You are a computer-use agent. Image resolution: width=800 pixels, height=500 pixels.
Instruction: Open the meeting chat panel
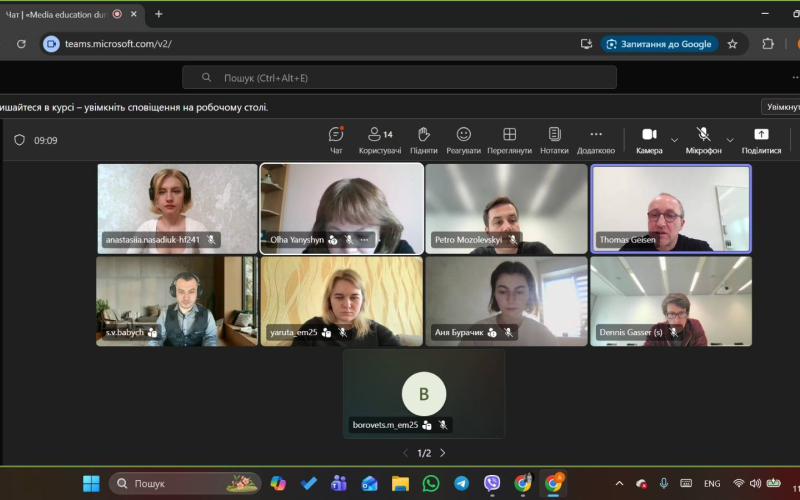pos(336,138)
